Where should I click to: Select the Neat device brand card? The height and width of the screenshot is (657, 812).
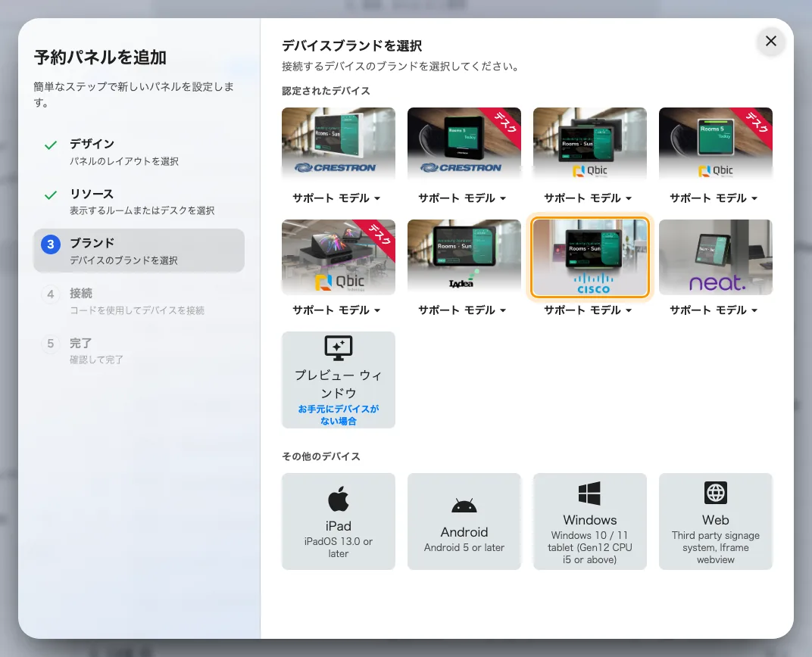(716, 257)
